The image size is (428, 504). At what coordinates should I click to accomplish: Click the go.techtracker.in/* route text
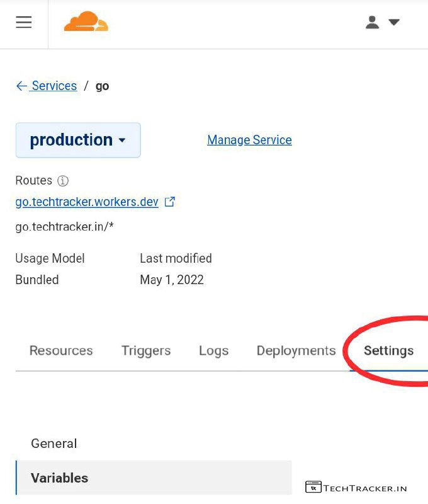64,227
